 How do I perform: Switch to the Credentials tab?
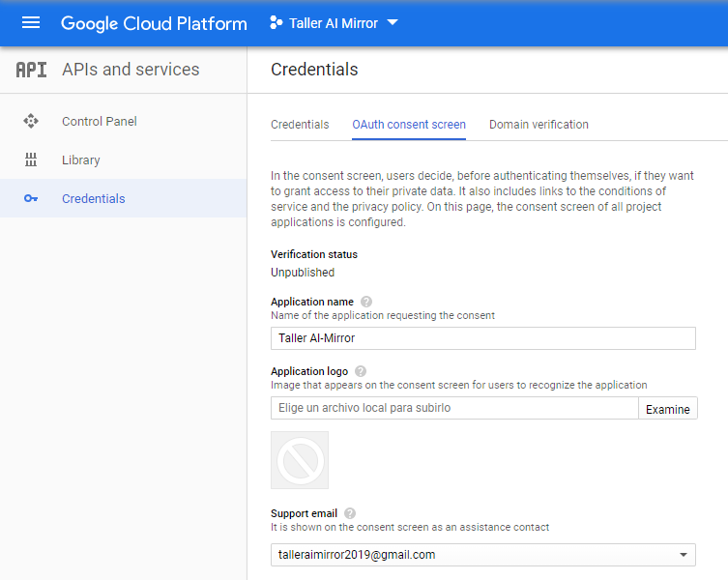click(x=300, y=125)
